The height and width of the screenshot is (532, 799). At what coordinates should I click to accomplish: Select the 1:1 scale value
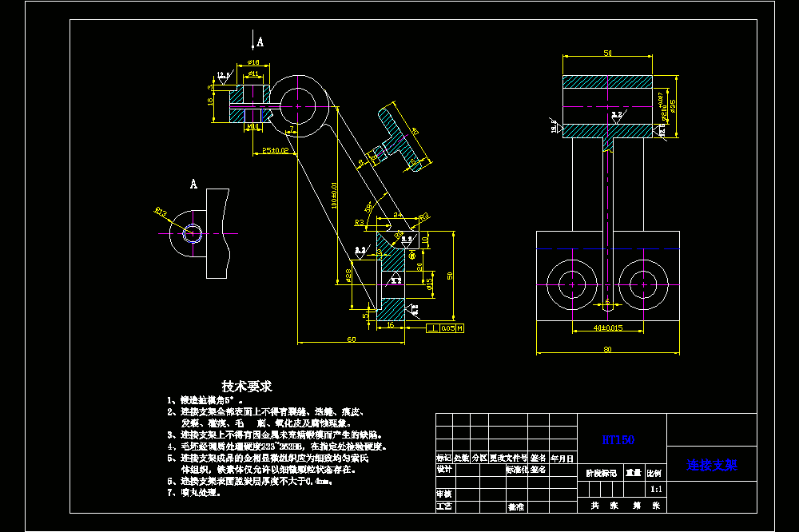click(656, 489)
